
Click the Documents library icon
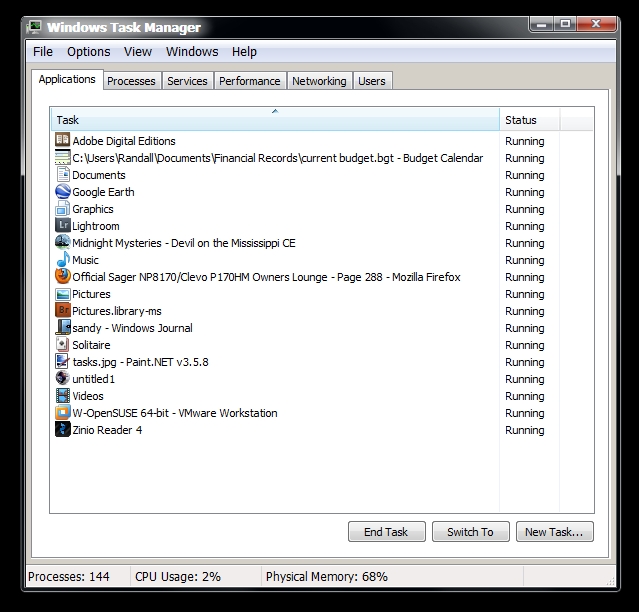62,174
